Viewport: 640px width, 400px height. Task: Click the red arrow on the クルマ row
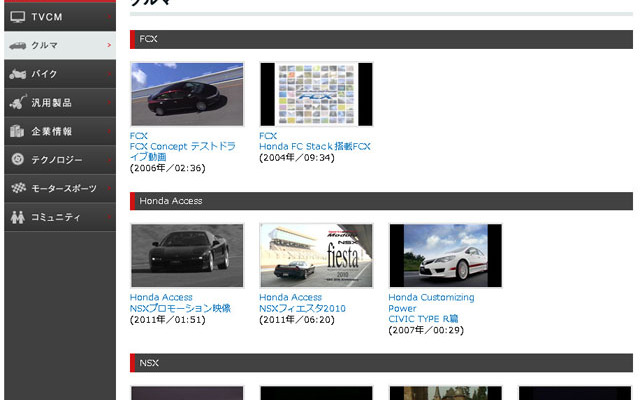tap(109, 45)
